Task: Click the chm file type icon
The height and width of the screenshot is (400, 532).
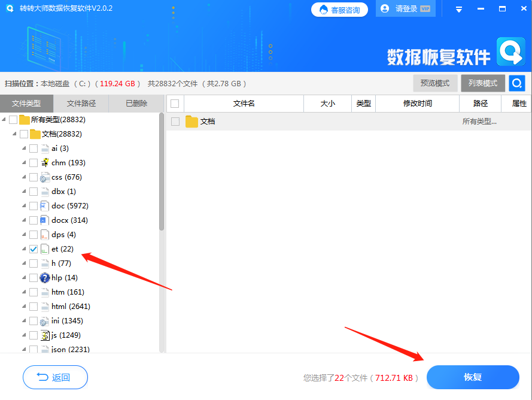Action: [44, 162]
